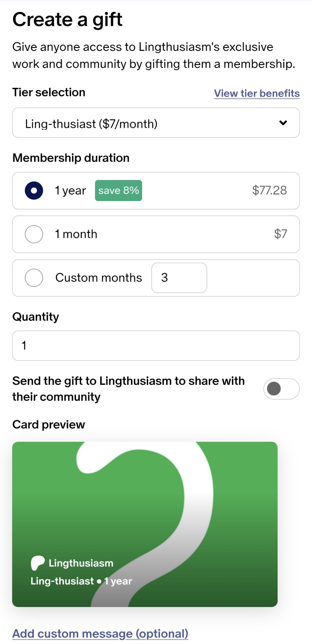Click the "Custom months" option label

coord(99,278)
